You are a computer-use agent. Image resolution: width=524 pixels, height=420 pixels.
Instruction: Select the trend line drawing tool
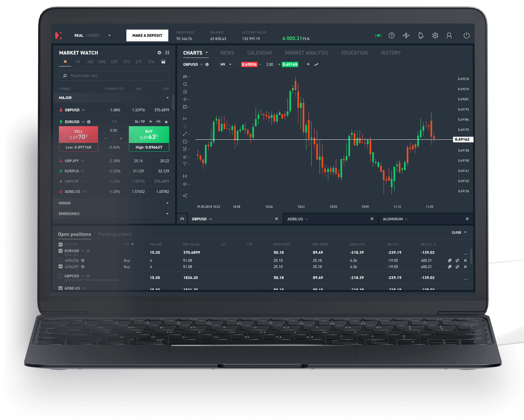(185, 134)
